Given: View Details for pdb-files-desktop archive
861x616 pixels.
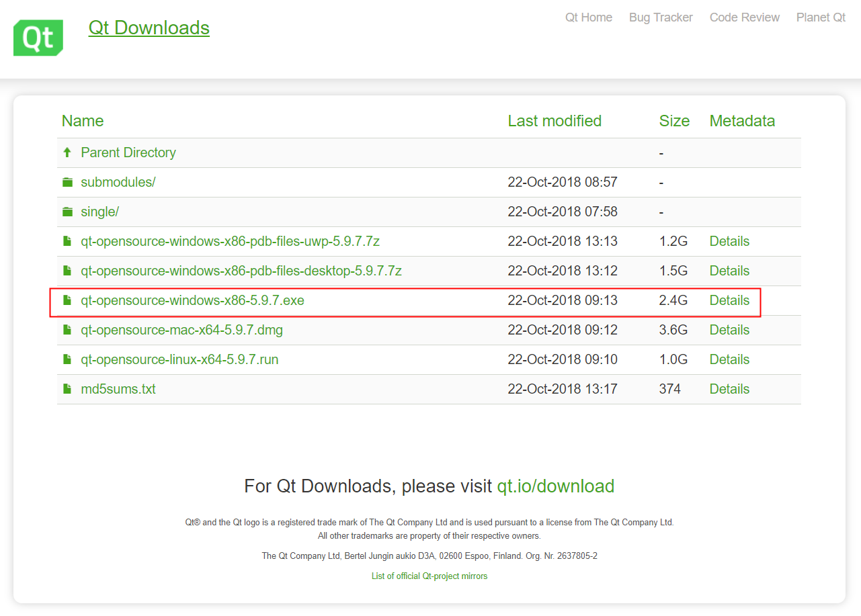Looking at the screenshot, I should tap(729, 271).
